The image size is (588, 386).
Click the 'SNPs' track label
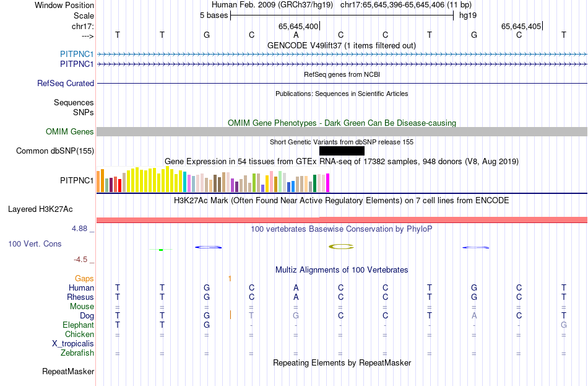(84, 112)
